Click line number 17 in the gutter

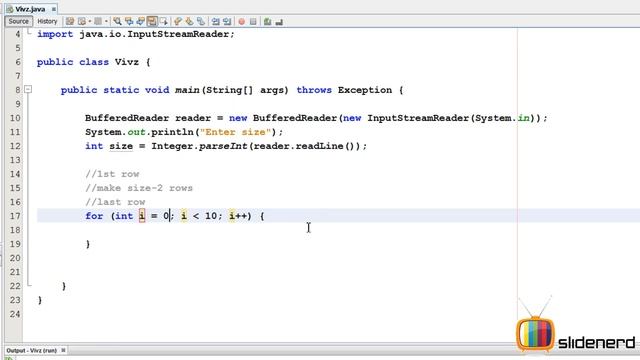tap(15, 216)
